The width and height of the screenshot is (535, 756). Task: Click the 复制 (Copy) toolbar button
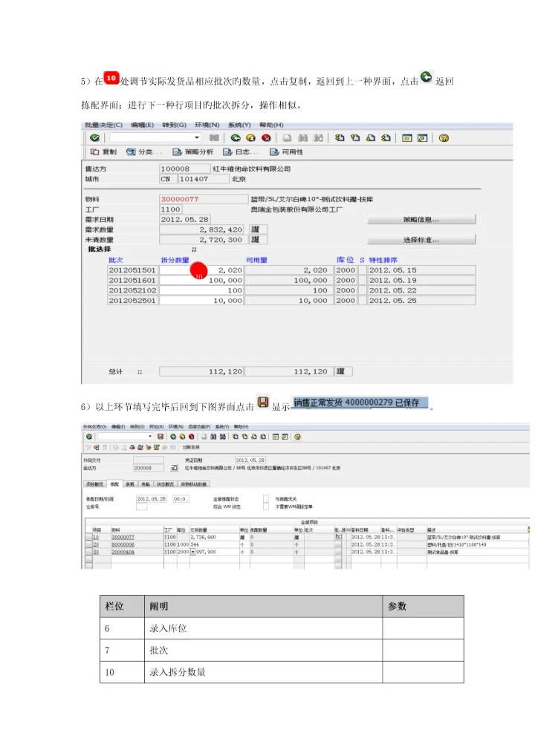point(103,152)
